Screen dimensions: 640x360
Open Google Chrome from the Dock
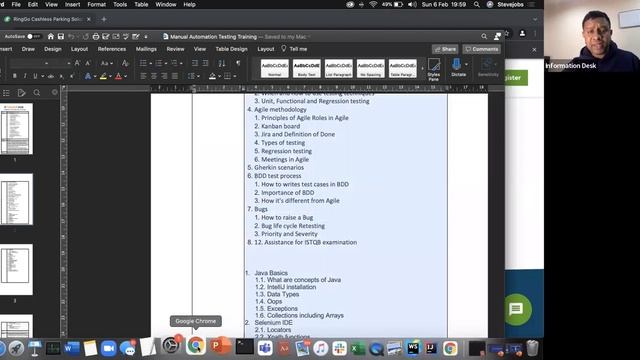[x=196, y=346]
